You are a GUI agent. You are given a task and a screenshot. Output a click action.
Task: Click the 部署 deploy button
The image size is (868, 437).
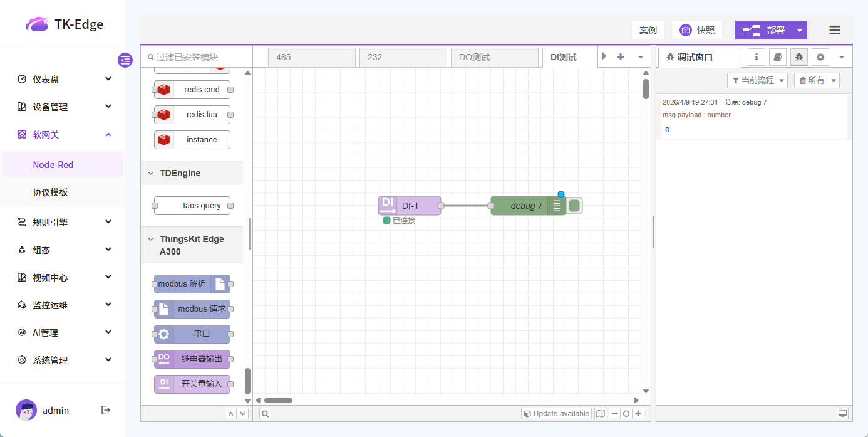point(764,30)
